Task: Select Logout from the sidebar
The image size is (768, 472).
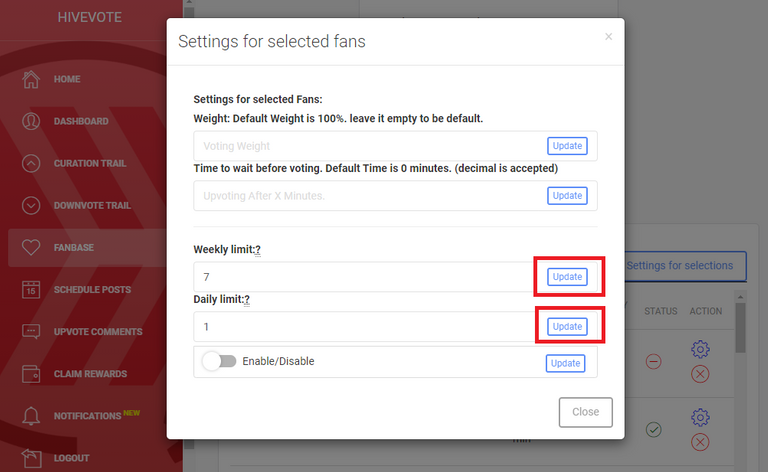Action: [72, 458]
